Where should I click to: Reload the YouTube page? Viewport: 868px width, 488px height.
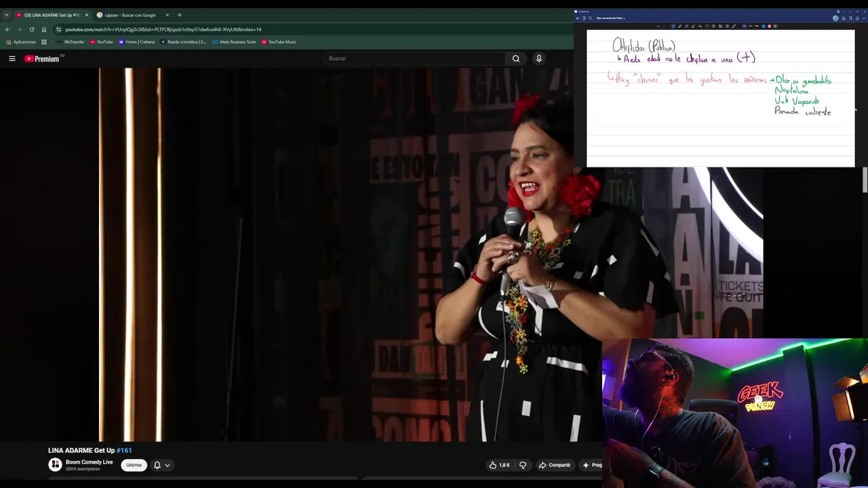pyautogui.click(x=32, y=30)
